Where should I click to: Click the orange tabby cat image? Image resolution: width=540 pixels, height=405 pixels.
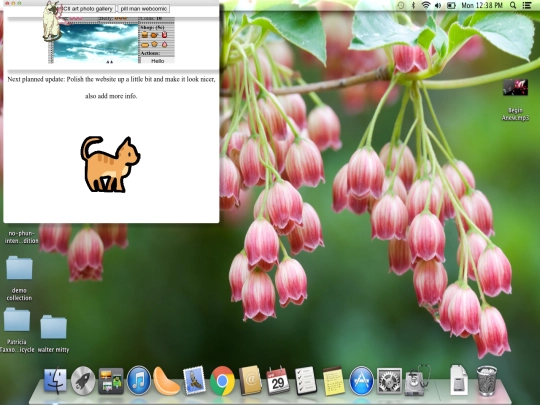tap(110, 165)
